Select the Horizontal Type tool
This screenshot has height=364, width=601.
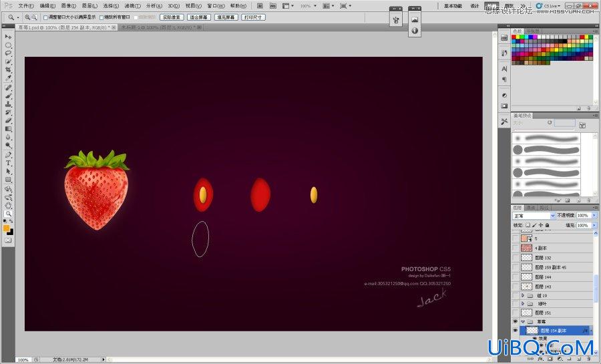point(8,163)
